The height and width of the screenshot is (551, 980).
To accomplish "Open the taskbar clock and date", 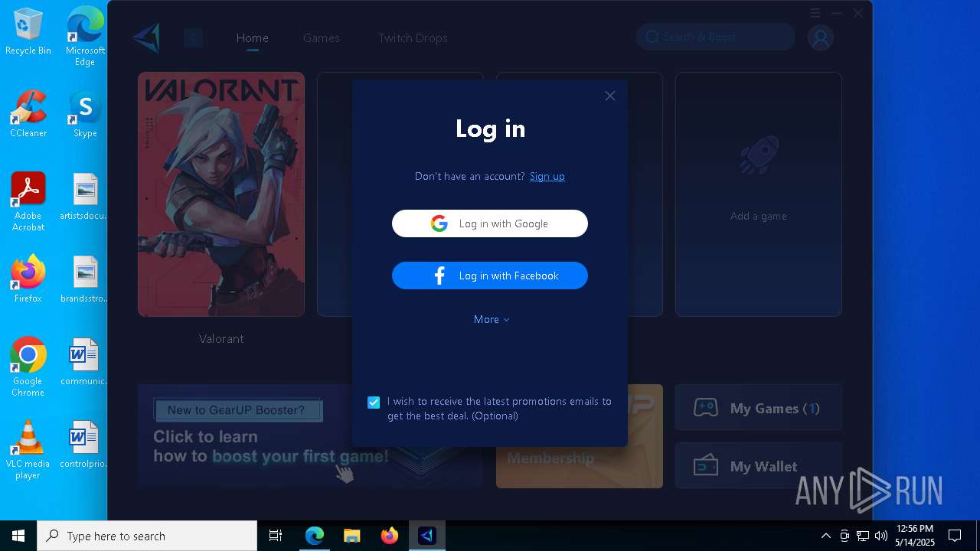I will [915, 536].
